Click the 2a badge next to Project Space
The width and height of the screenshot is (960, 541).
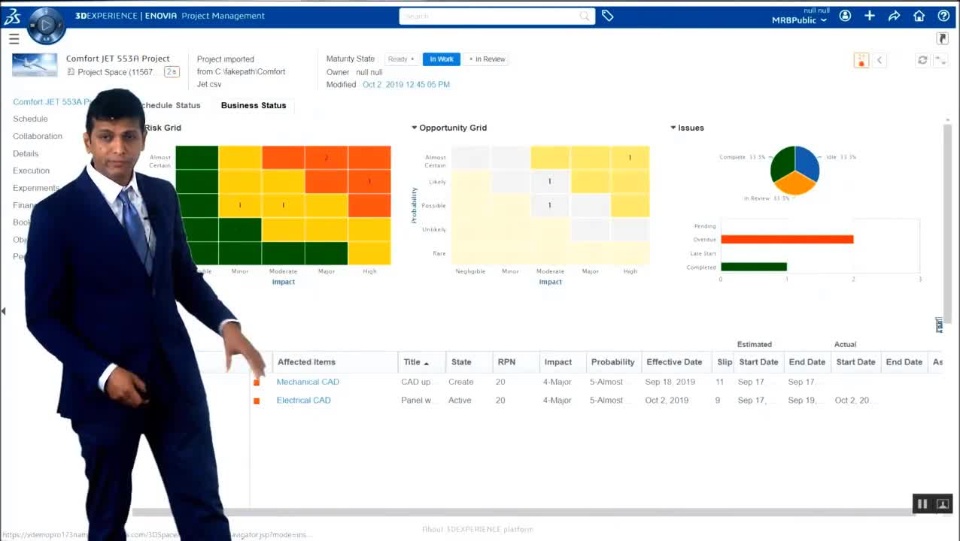tap(172, 72)
